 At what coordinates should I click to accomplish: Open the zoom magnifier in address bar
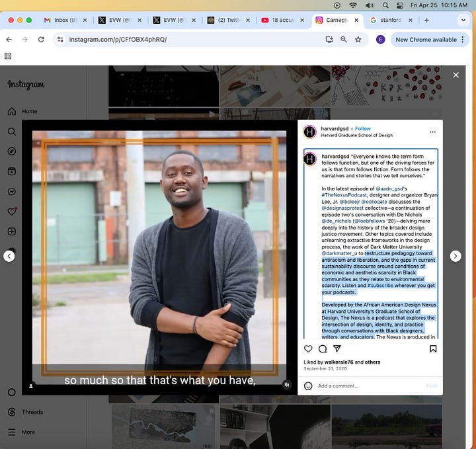point(344,40)
